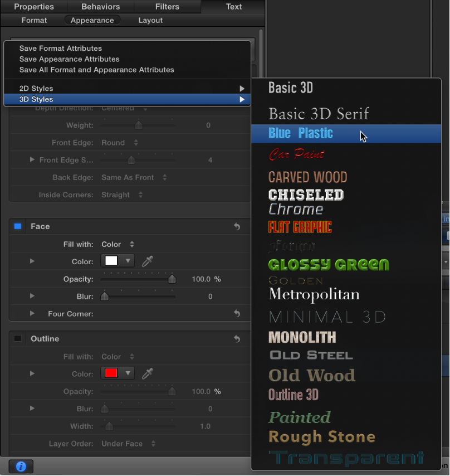Reset the Outline section with its reset arrow
This screenshot has width=450, height=476.
click(x=236, y=338)
